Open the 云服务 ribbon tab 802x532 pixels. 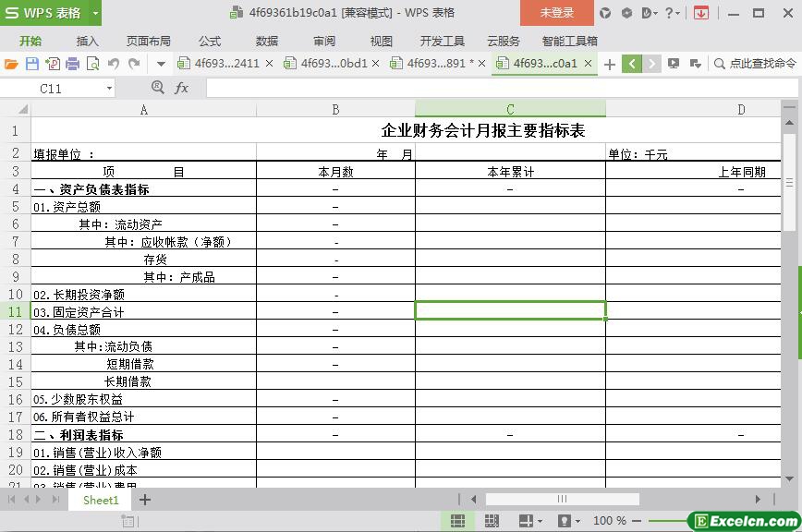click(x=504, y=42)
